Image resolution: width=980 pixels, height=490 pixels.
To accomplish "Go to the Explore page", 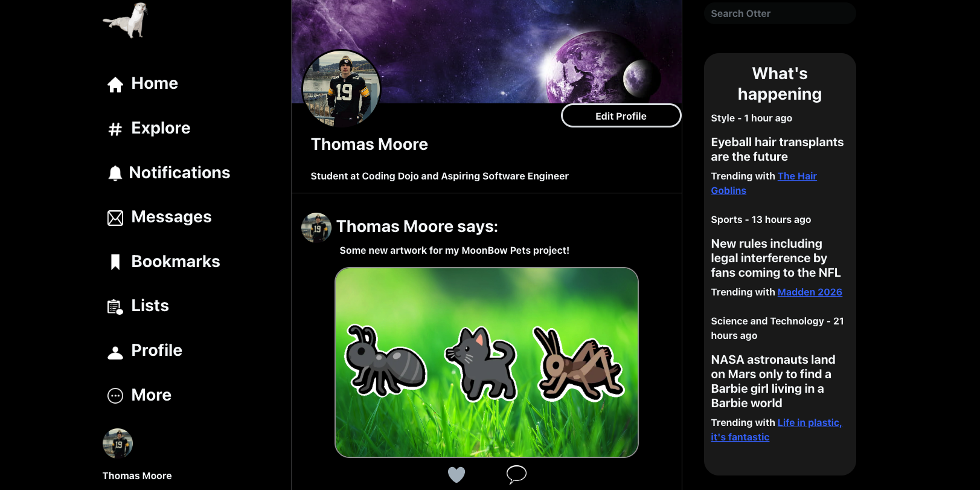I will tap(161, 128).
